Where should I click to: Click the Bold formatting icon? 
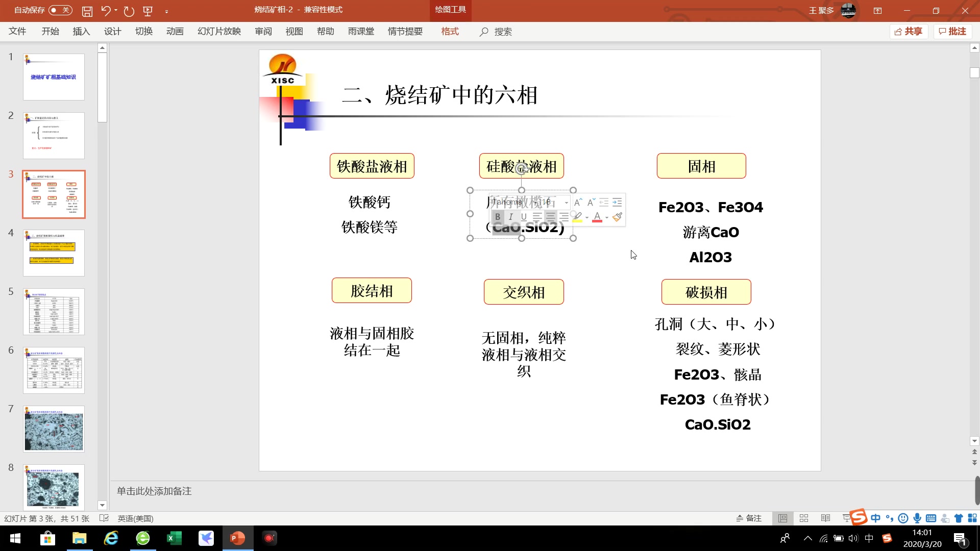pyautogui.click(x=497, y=216)
